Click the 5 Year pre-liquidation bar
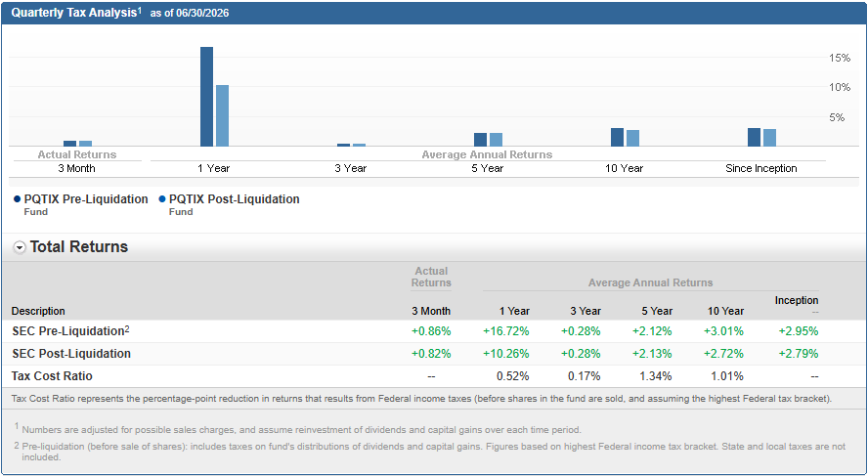The image size is (868, 476). tap(481, 140)
